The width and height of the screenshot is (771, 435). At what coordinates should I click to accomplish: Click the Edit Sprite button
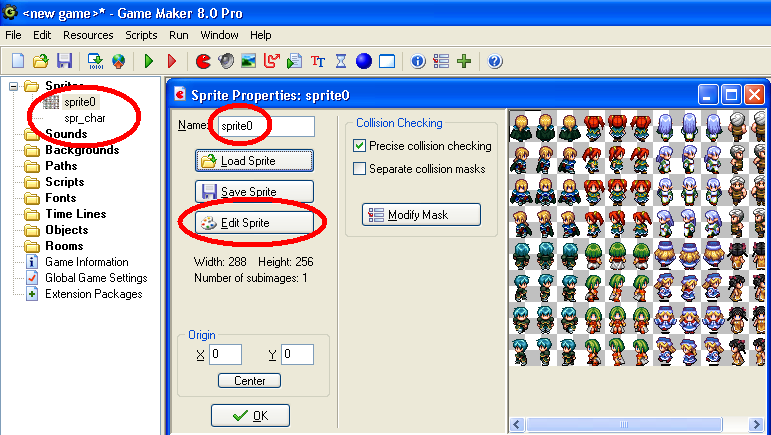pyautogui.click(x=254, y=223)
